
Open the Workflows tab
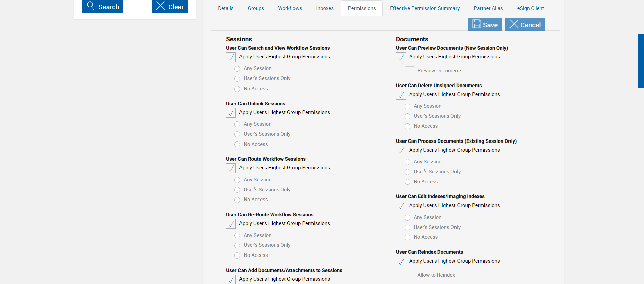[290, 8]
